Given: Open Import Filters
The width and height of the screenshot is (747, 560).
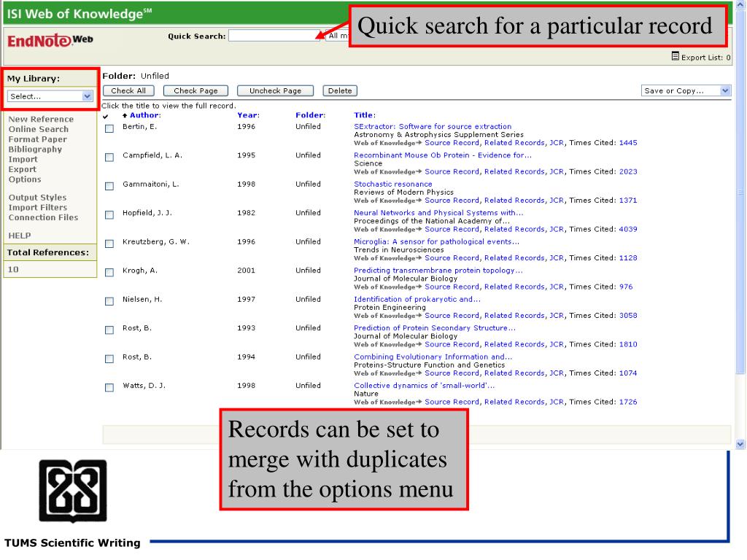Looking at the screenshot, I should pos(38,207).
